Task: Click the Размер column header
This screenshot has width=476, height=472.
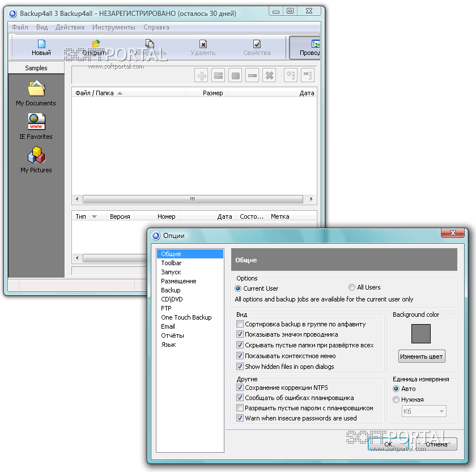Action: tap(206, 93)
